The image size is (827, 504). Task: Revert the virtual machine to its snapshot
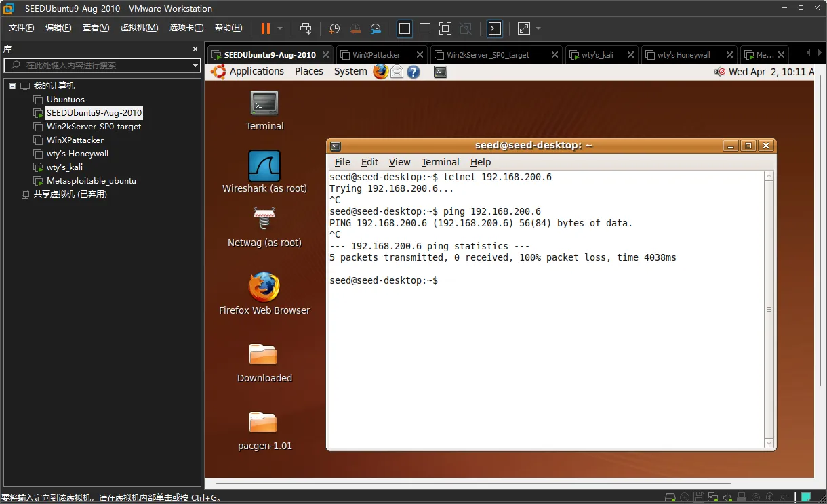[355, 28]
